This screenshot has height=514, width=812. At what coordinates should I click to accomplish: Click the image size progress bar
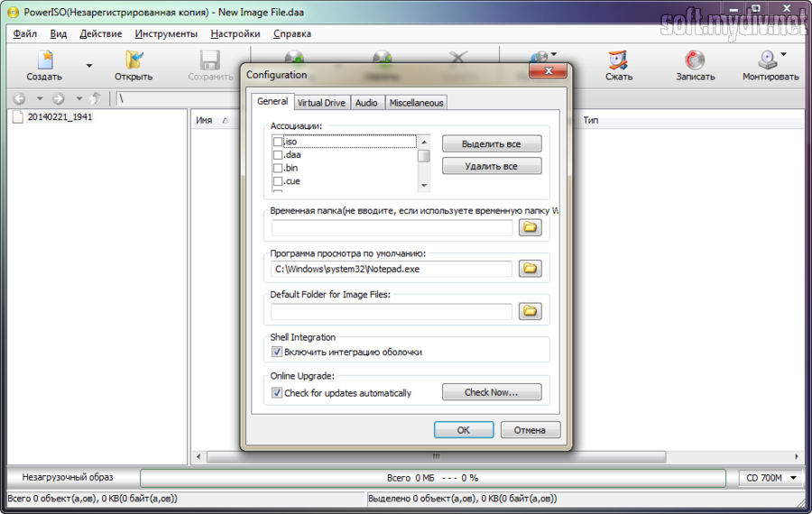(433, 478)
